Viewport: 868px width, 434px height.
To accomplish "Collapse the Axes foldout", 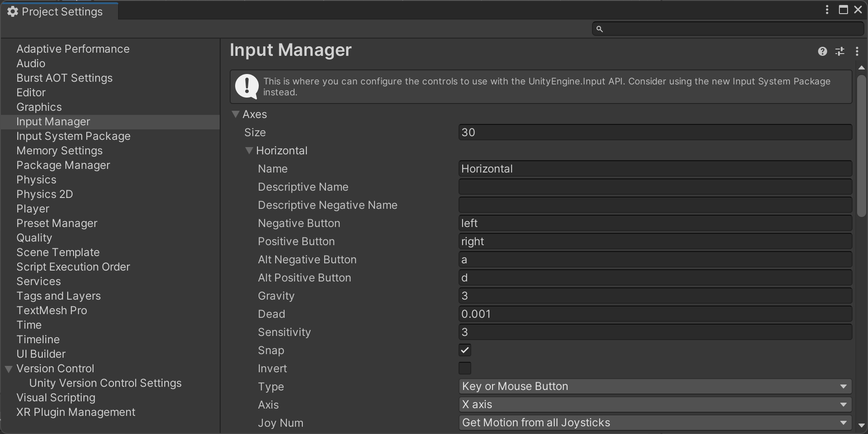I will click(235, 114).
